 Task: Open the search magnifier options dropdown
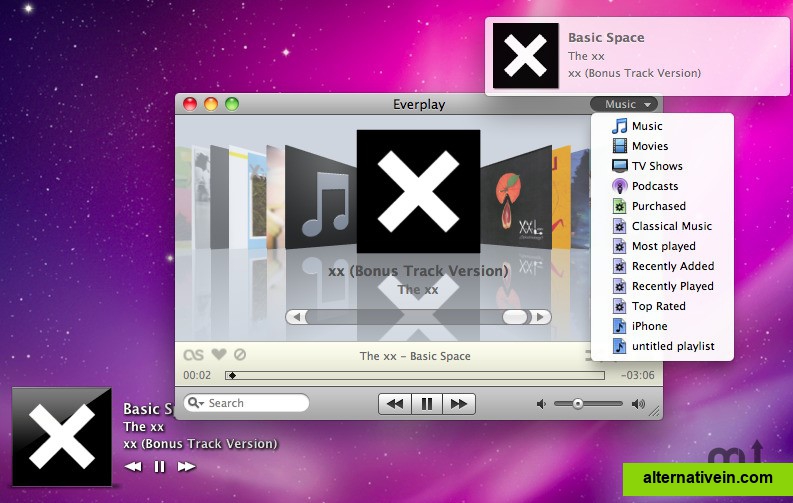195,403
